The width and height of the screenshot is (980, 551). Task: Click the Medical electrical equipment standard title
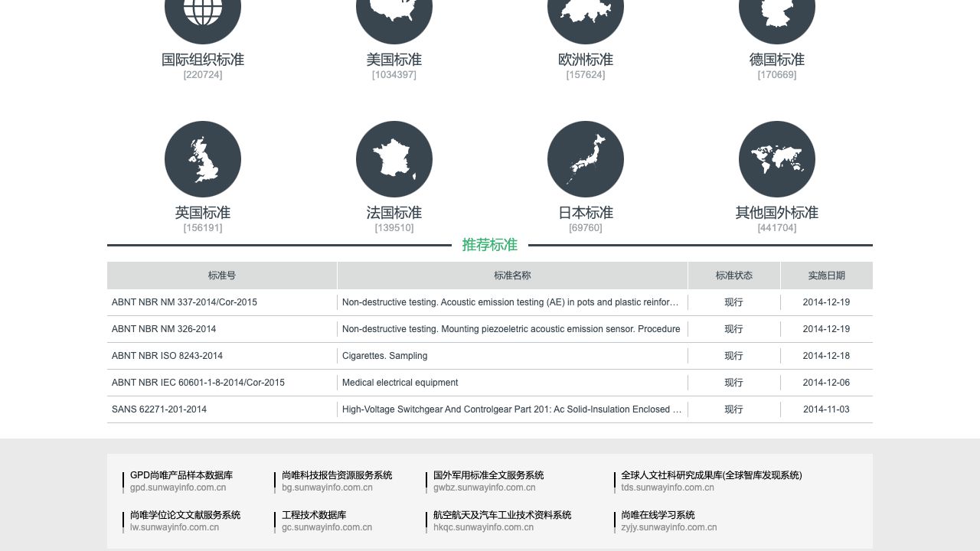tap(400, 383)
